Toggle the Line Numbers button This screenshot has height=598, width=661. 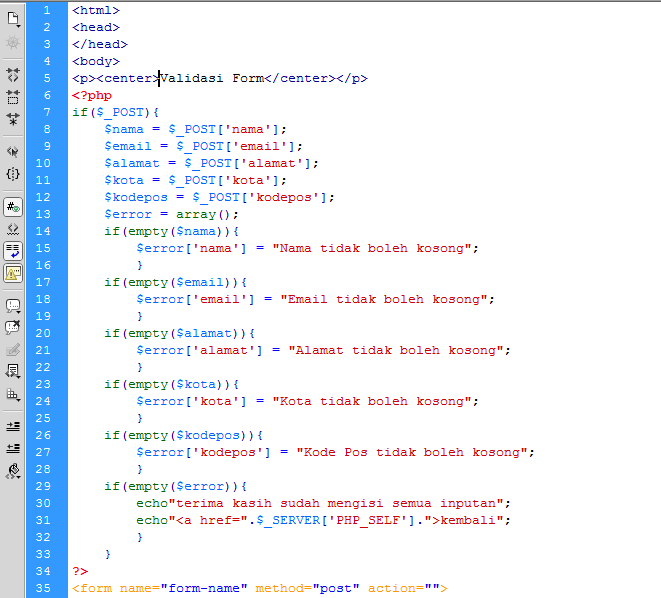(x=13, y=207)
